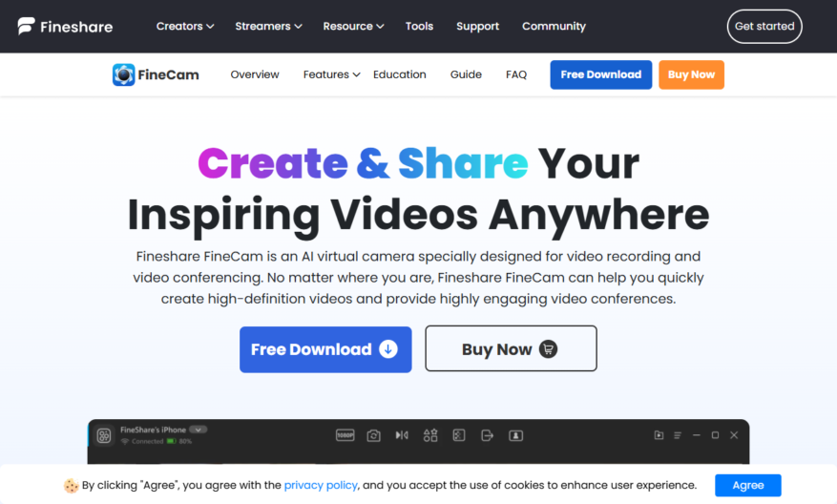Image resolution: width=837 pixels, height=504 pixels.
Task: Click the green battery indicator icon
Action: point(172,441)
